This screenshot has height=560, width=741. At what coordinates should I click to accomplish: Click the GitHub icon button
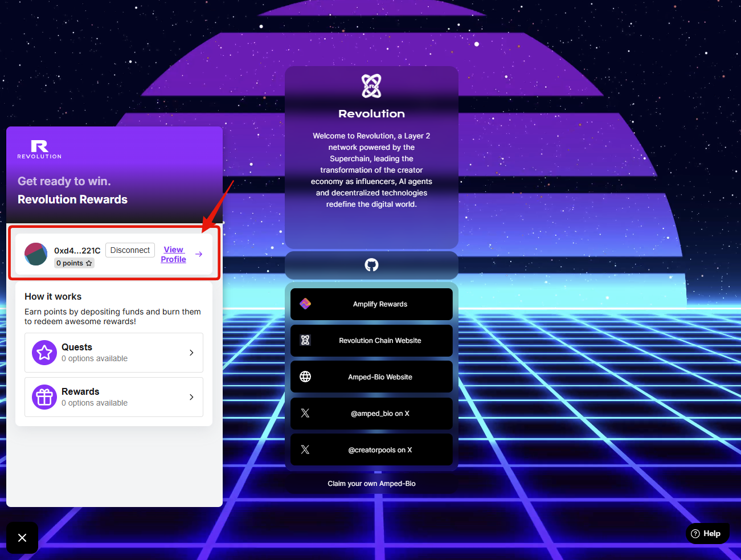371,265
